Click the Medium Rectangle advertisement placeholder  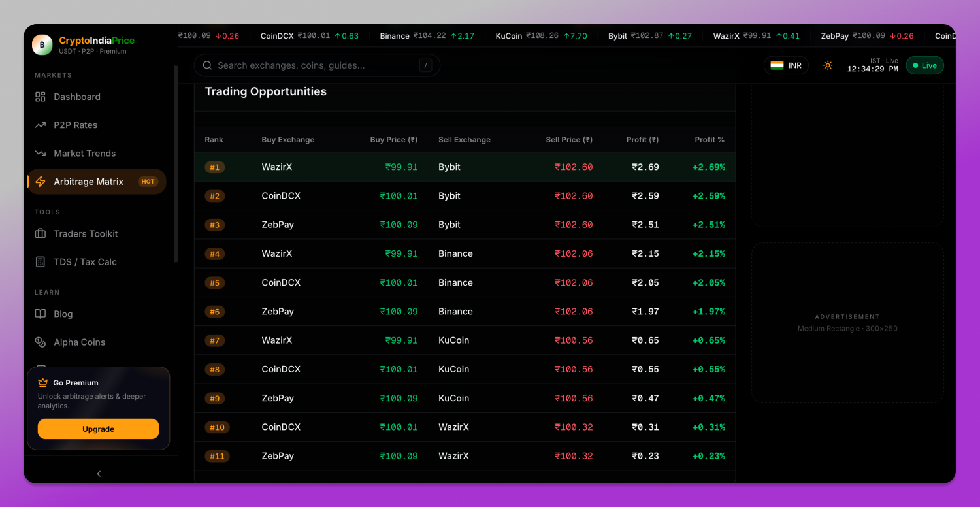tap(847, 323)
